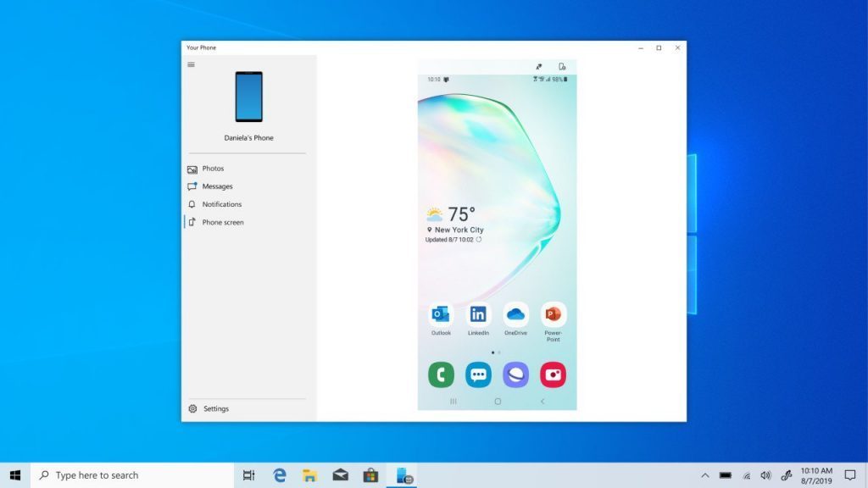Click the pin icon above phone screen

tap(538, 67)
